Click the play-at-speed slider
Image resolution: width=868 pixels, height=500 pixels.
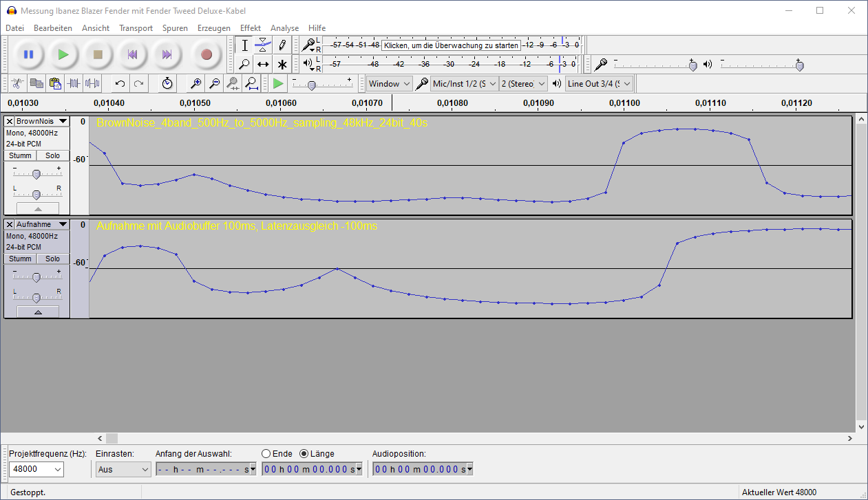[x=322, y=83]
